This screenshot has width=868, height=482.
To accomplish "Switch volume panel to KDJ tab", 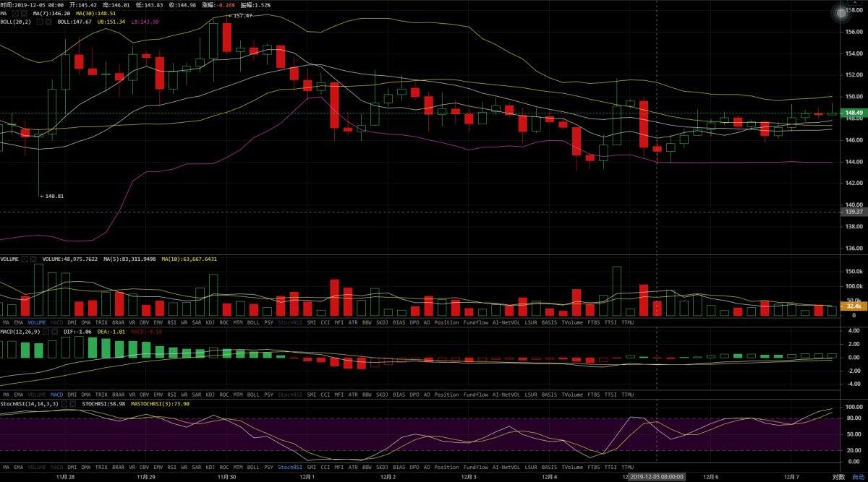I will (210, 322).
